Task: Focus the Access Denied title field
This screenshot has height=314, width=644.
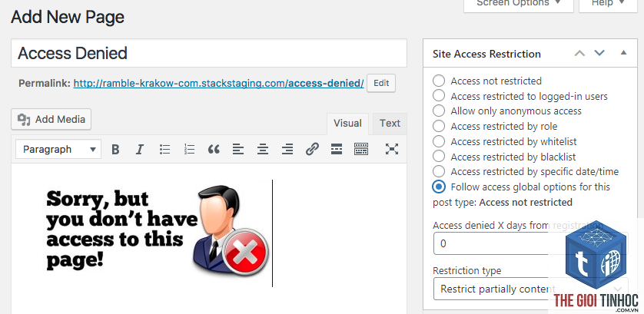Action: pos(208,54)
